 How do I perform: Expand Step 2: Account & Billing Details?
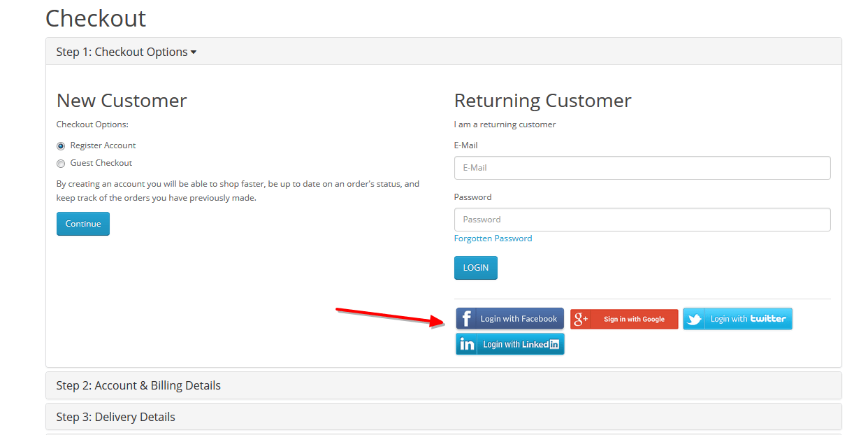point(138,385)
